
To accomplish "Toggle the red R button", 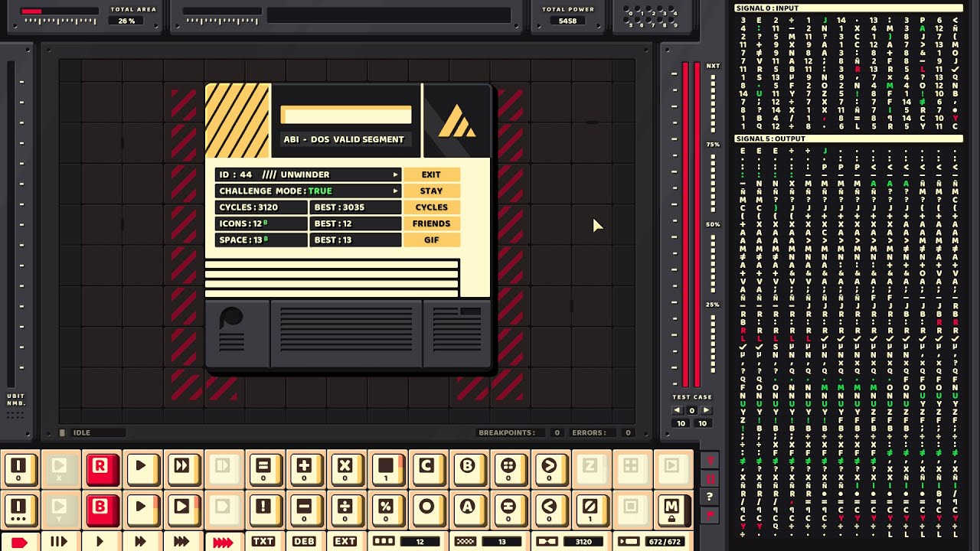I will (x=100, y=468).
